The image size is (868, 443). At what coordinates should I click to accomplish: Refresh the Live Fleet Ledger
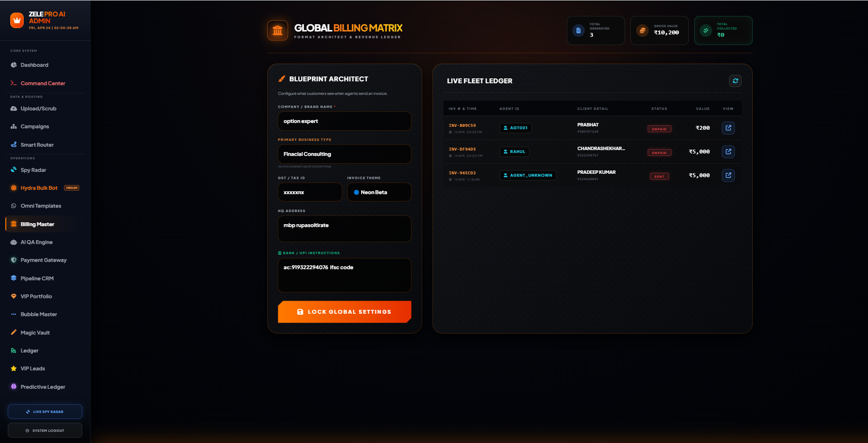735,81
